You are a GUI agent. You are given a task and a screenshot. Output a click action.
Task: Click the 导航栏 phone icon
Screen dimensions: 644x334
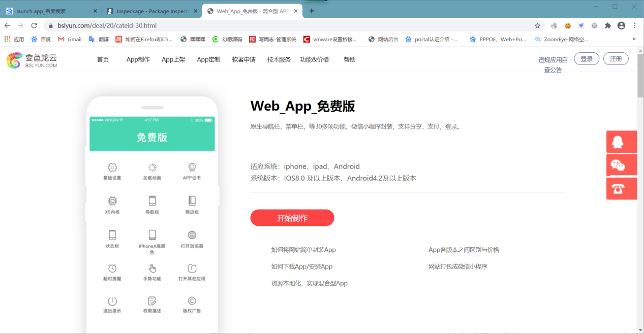(152, 201)
